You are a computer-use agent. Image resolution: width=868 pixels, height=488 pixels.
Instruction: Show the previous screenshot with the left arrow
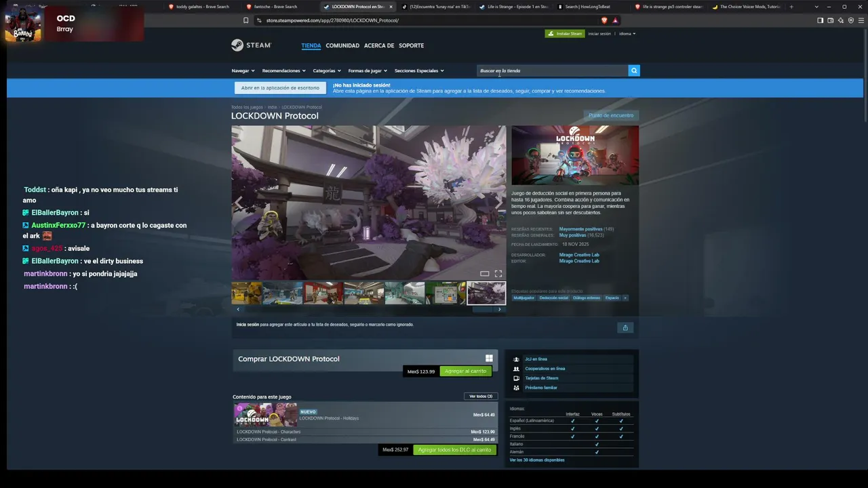click(239, 202)
